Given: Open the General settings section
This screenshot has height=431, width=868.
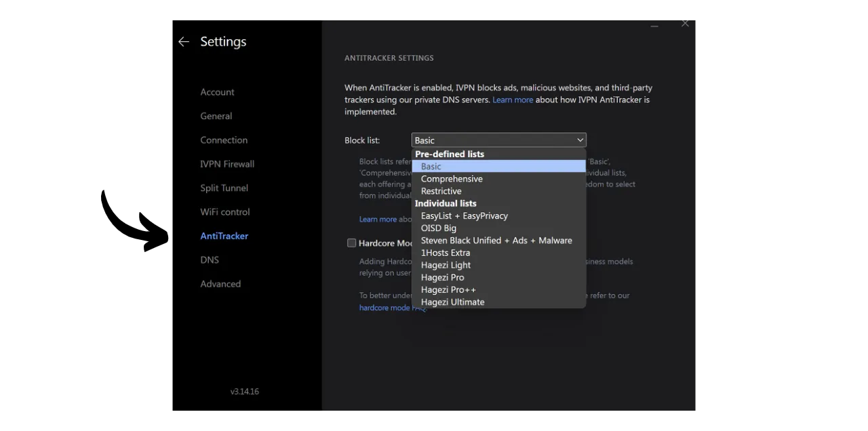Looking at the screenshot, I should pyautogui.click(x=216, y=116).
